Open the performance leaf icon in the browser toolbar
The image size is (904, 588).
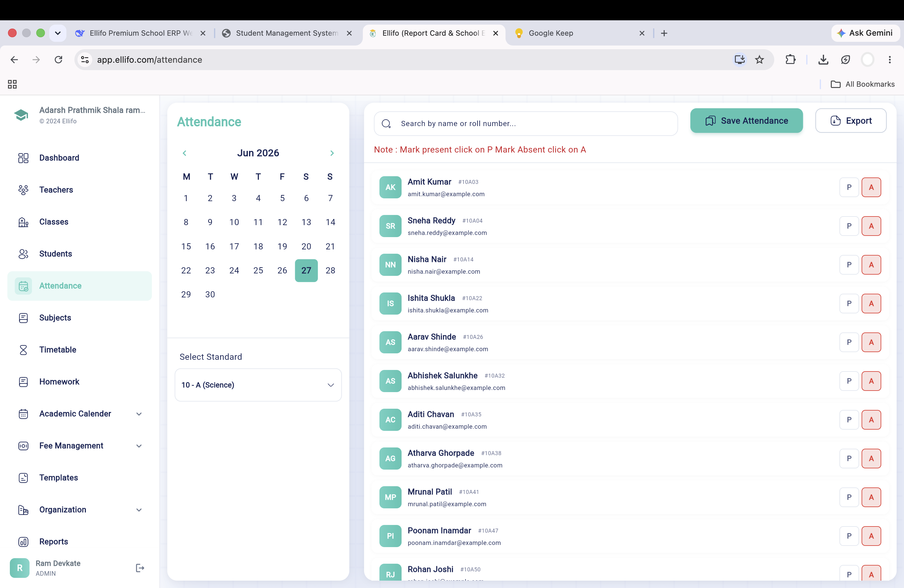pos(845,60)
